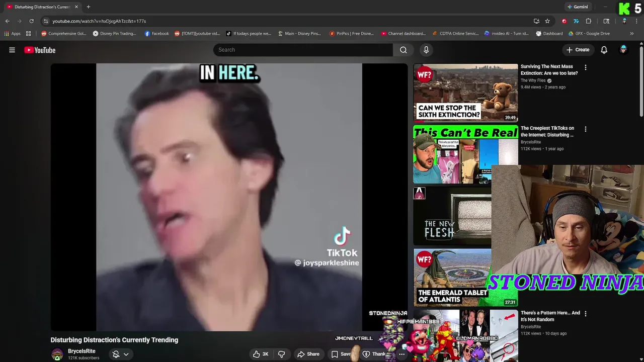
Task: Click the main video player
Action: [229, 197]
